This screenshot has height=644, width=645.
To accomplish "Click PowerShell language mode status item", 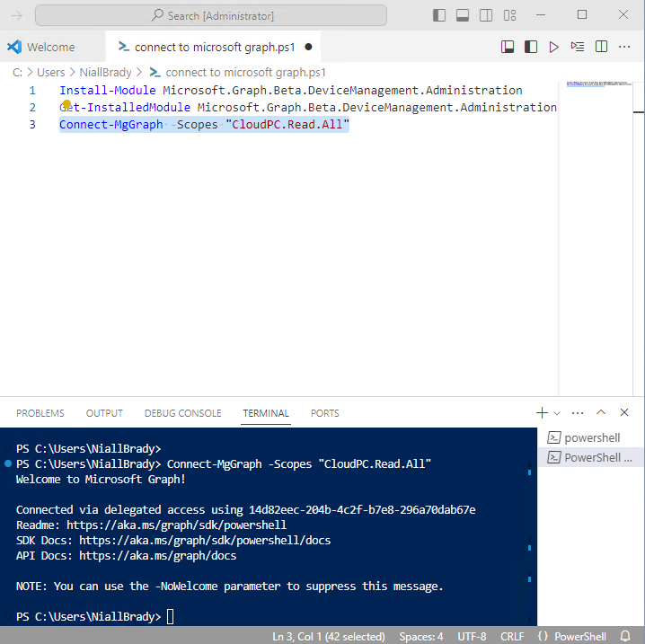I will 580,637.
